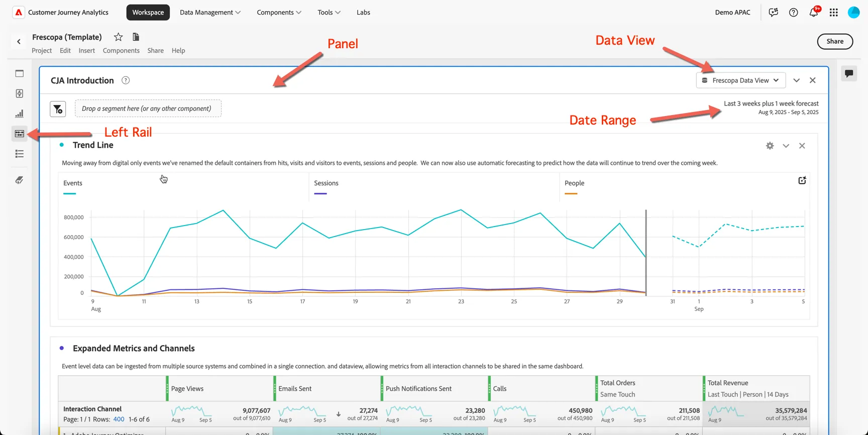Open the top navigation Components dropdown
The height and width of the screenshot is (435, 868).
pos(279,13)
